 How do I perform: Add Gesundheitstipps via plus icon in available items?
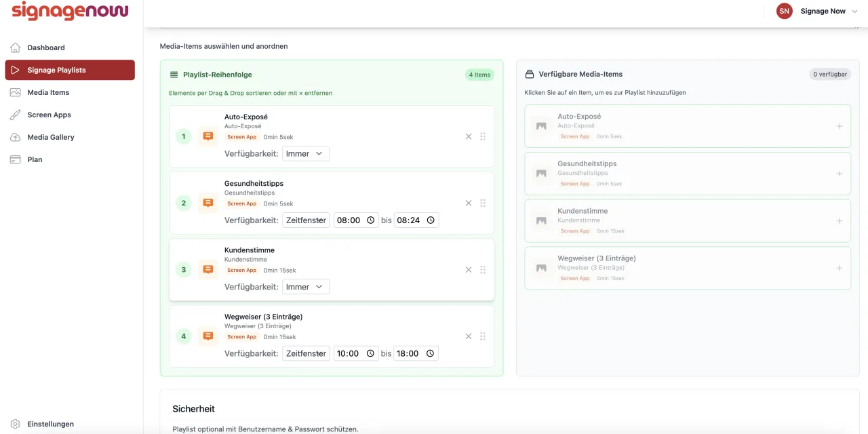pyautogui.click(x=840, y=174)
